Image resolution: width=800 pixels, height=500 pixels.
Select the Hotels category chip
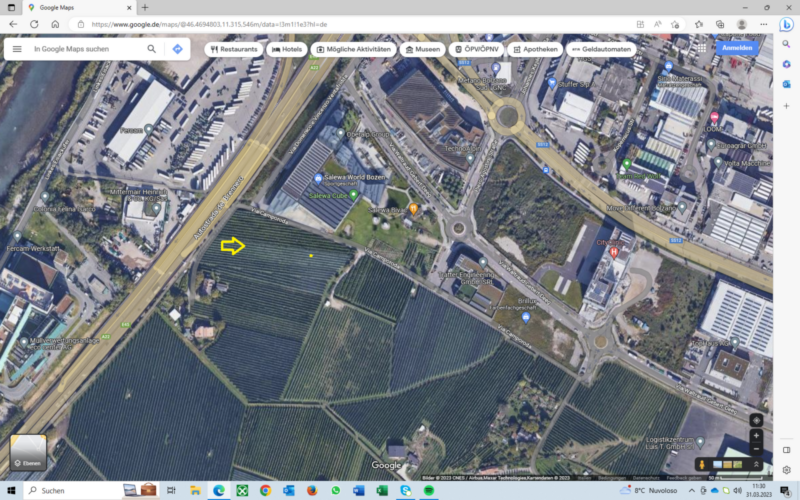286,49
